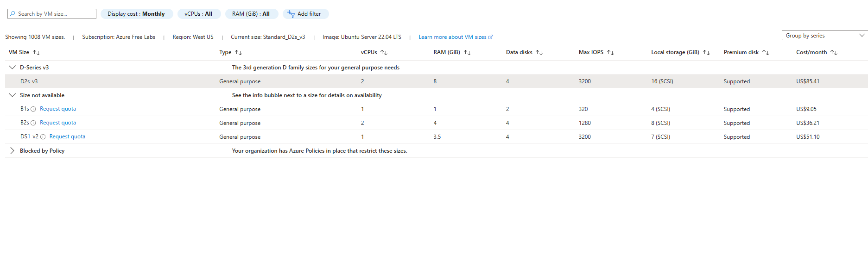
Task: Open the RAM (GiB) All filter
Action: tap(251, 14)
